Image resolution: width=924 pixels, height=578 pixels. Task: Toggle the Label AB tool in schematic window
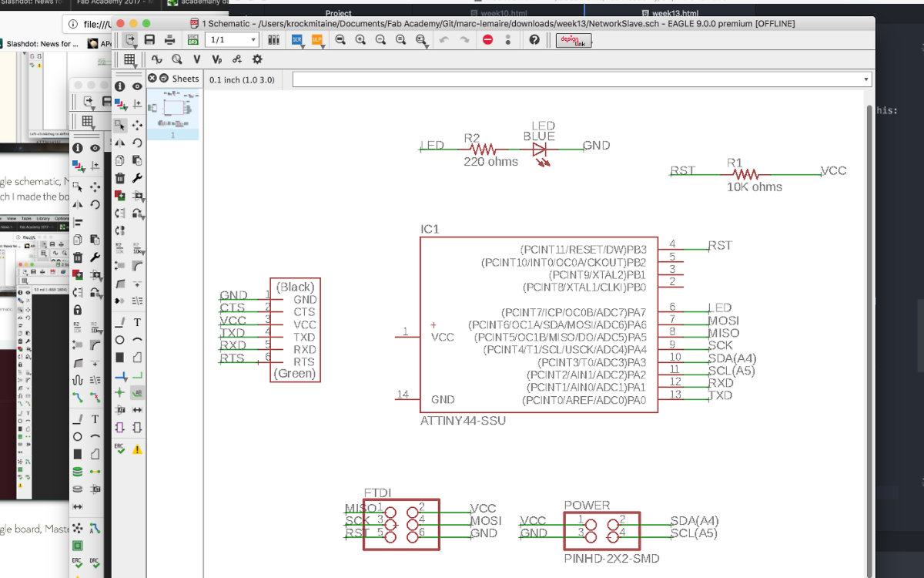pos(137,392)
